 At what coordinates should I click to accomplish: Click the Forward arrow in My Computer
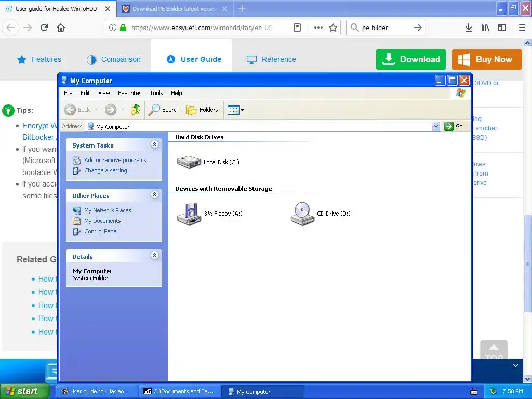[x=111, y=110]
